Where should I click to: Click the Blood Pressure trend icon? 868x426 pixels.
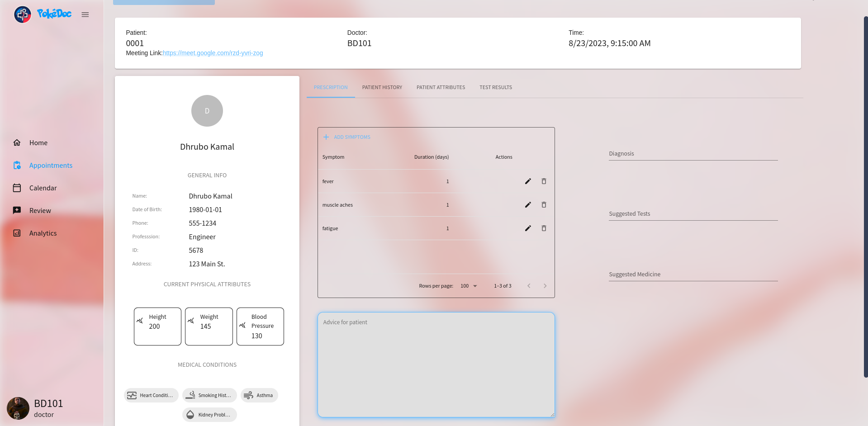click(x=242, y=325)
